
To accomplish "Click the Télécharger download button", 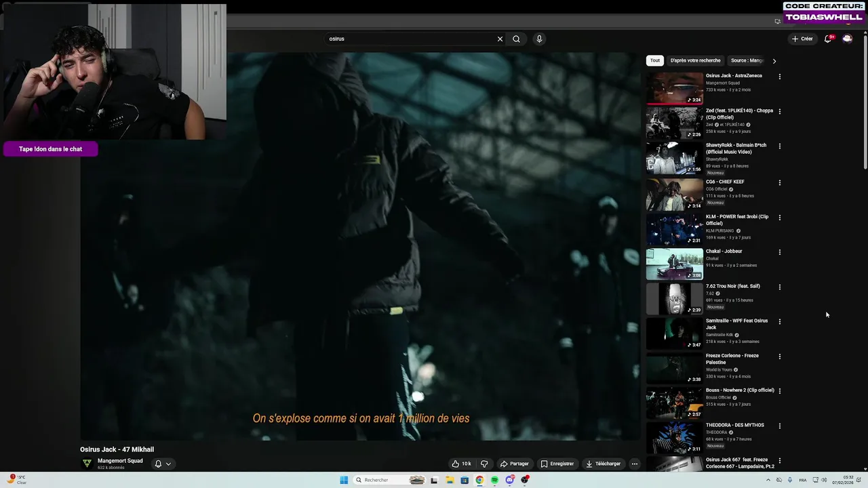I will pyautogui.click(x=603, y=464).
